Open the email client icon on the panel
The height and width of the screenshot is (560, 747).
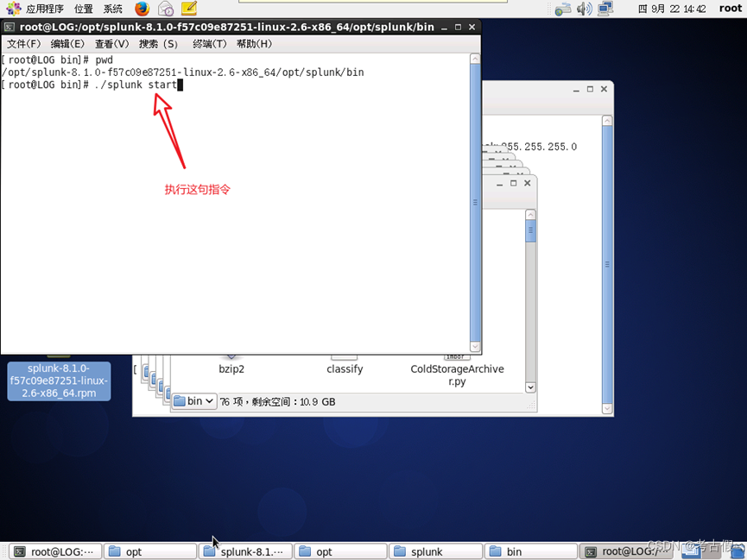point(164,9)
